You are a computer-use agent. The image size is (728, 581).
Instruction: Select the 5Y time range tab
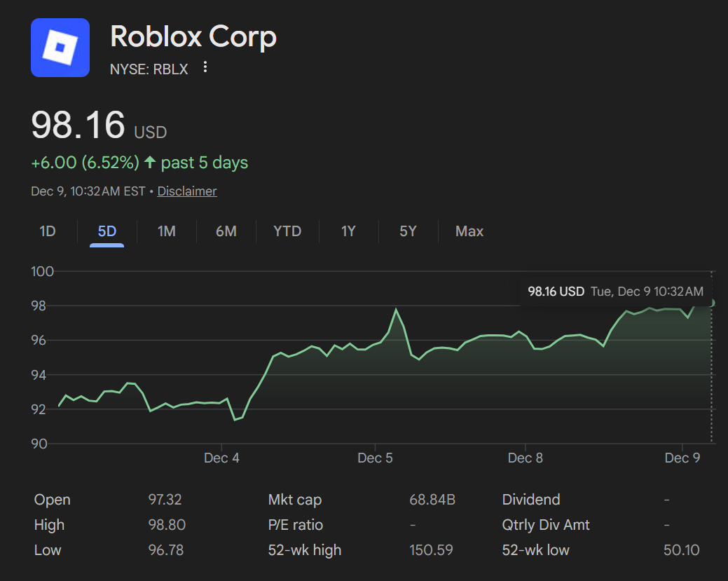click(408, 231)
